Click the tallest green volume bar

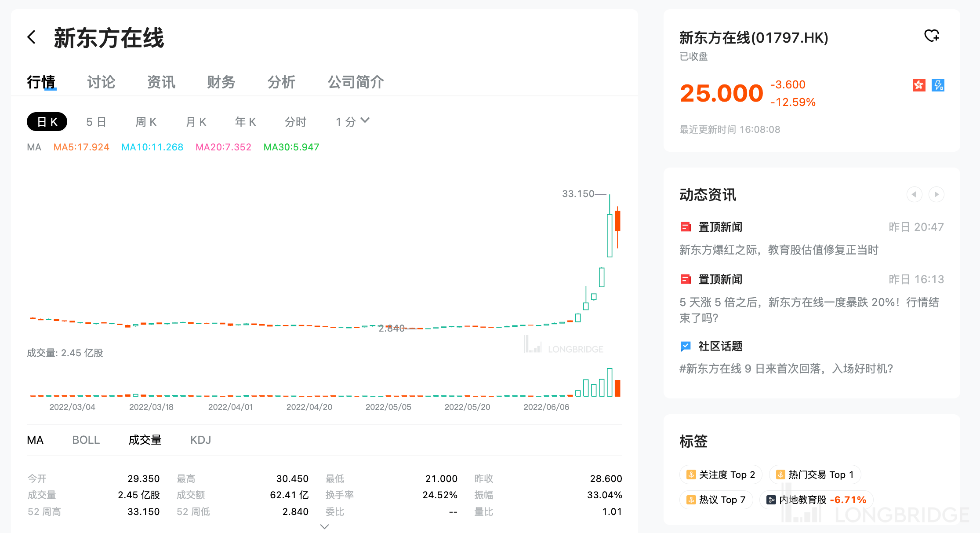[x=610, y=382]
